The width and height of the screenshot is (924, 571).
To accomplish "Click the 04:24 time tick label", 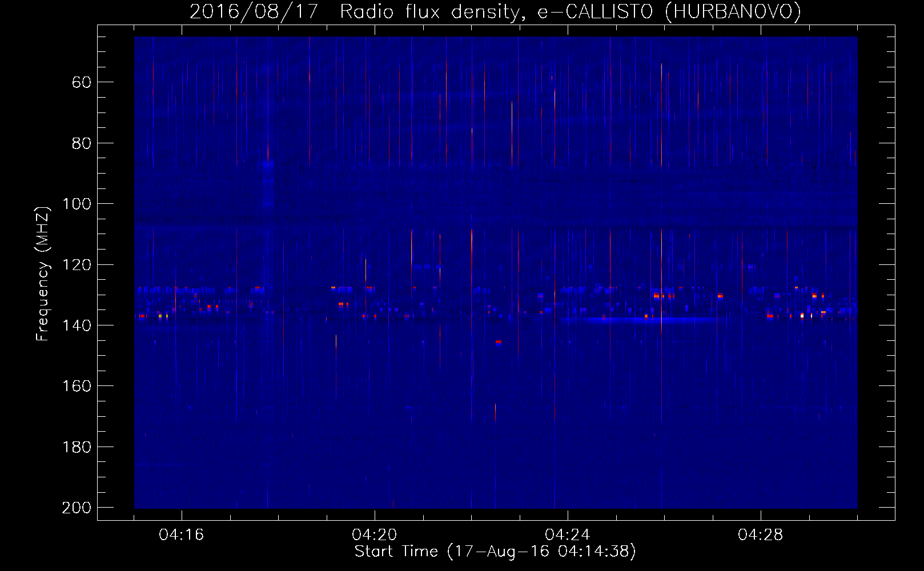I will 568,535.
